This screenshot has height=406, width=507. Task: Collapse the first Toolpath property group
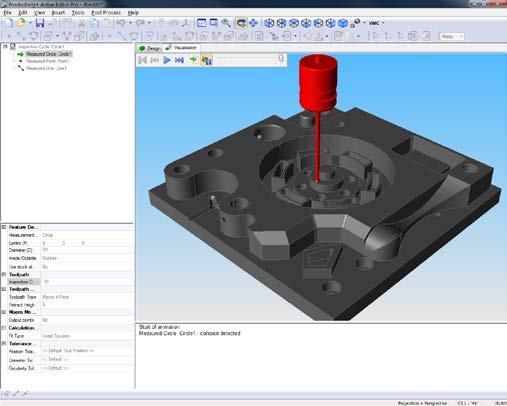[x=4, y=274]
